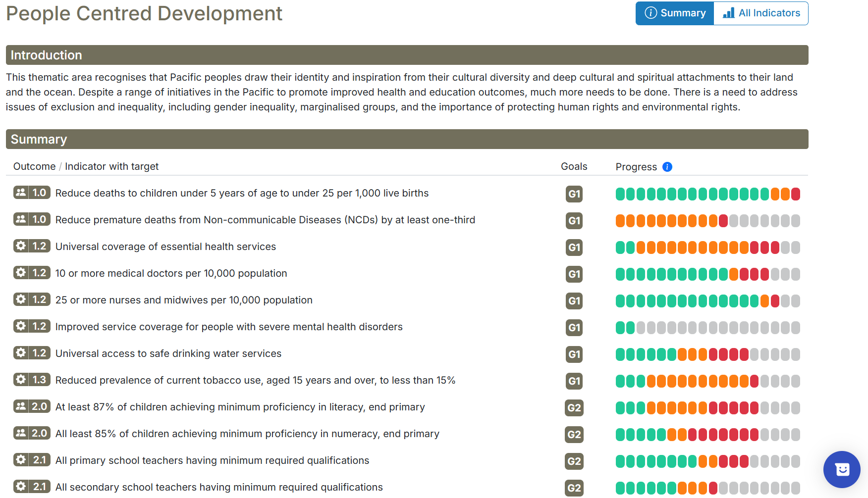The width and height of the screenshot is (868, 498).
Task: Click the 2.1 gear badge for primary school teachers
Action: pos(32,460)
